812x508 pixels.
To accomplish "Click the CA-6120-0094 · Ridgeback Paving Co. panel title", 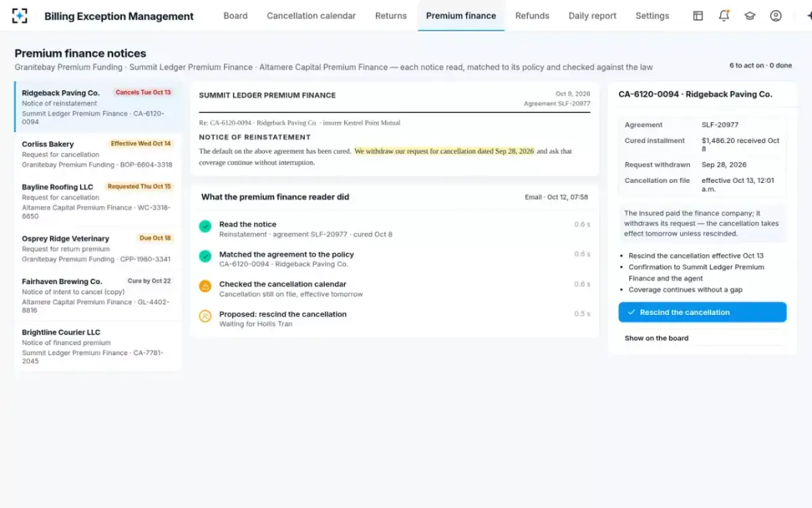I will (x=695, y=94).
